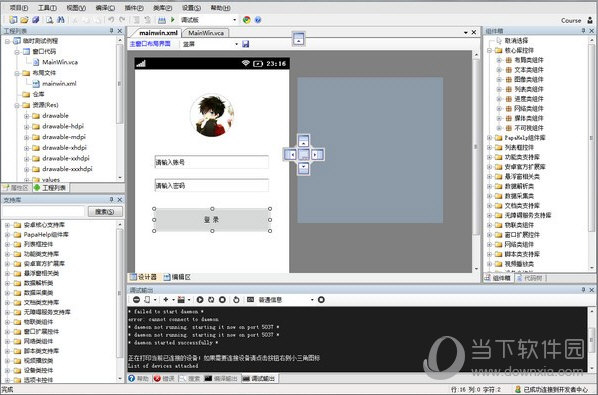
Task: Click the save disk icon beside layout dropdown
Action: (x=246, y=44)
